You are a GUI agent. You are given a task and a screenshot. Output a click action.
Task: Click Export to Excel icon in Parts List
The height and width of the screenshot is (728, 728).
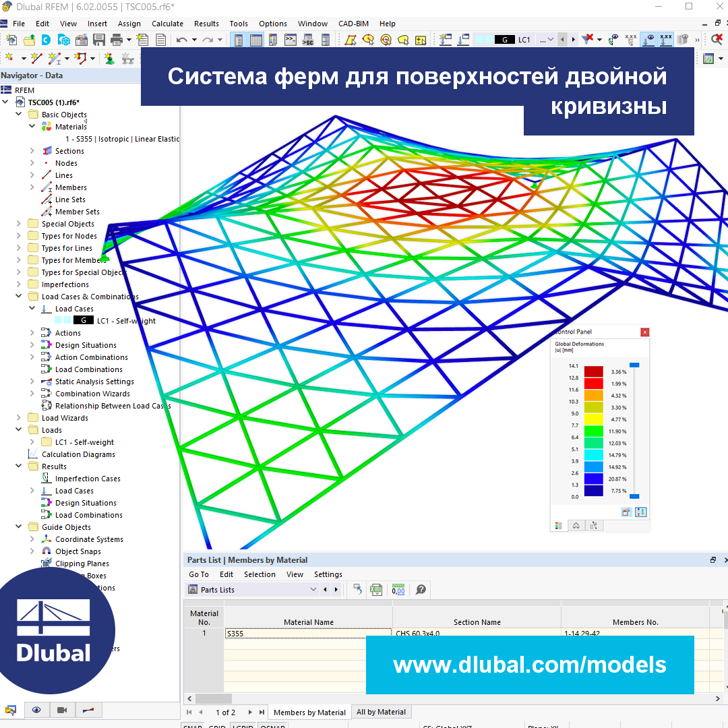[376, 590]
